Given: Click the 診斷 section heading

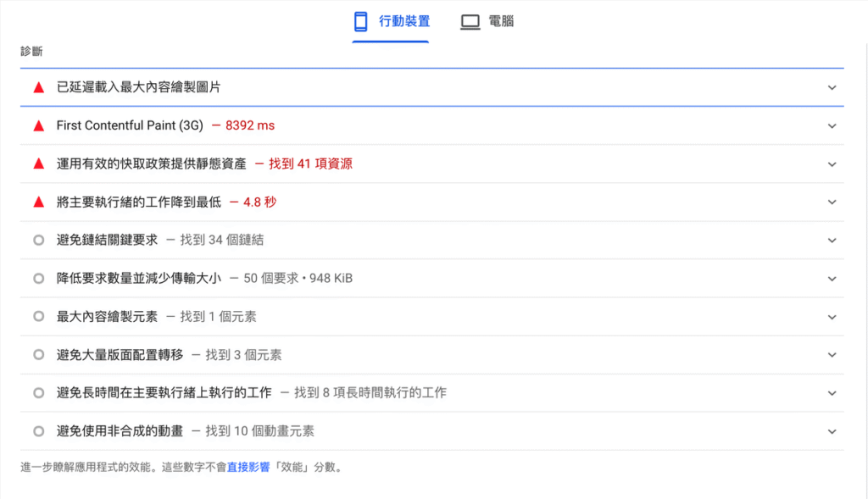Looking at the screenshot, I should point(31,52).
